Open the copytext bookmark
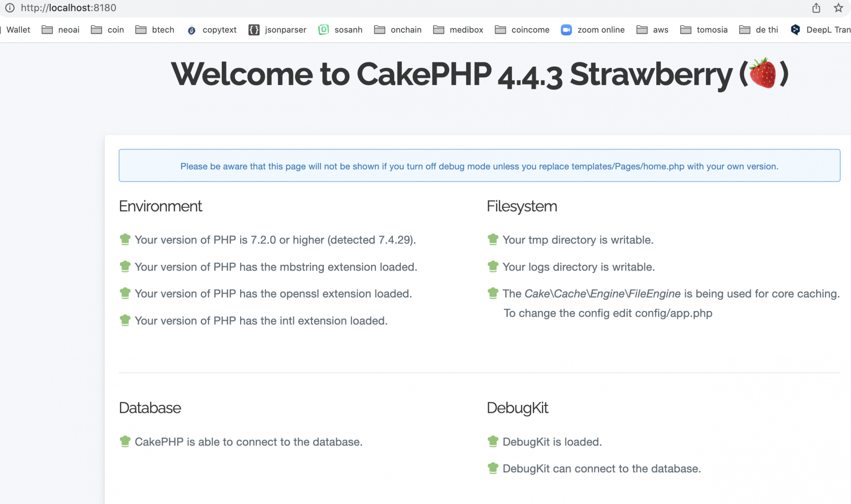The image size is (851, 504). pos(212,30)
